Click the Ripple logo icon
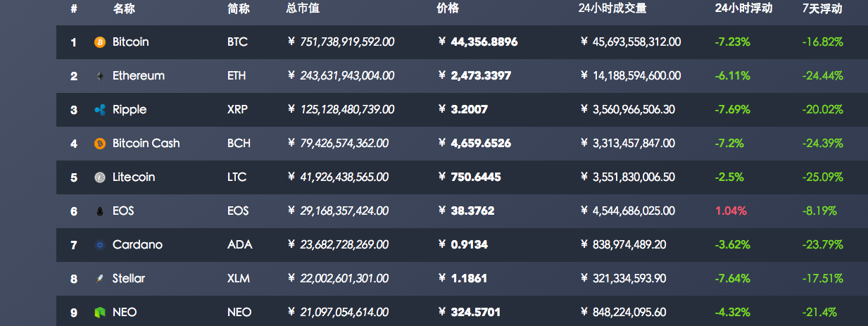The image size is (868, 326). point(99,110)
